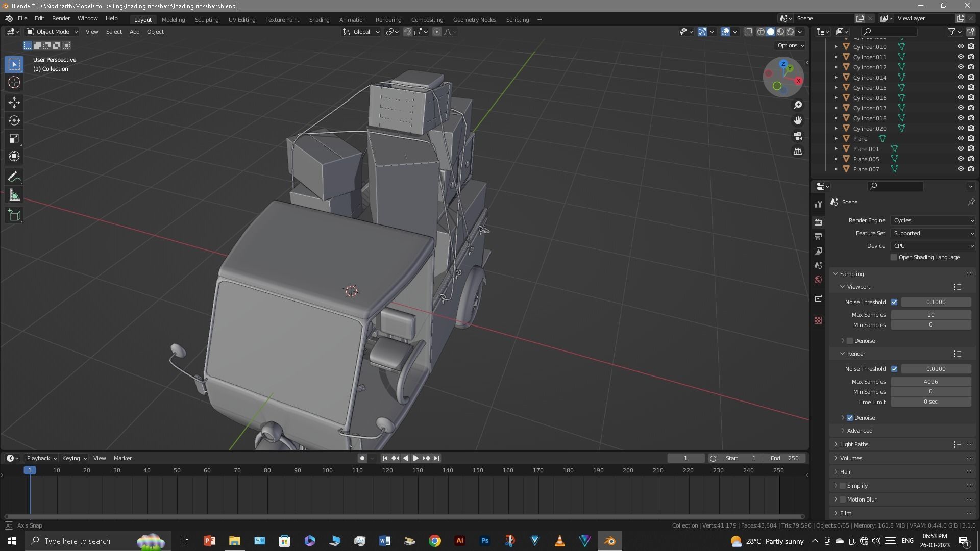
Task: Click the render Max Samples field
Action: click(x=931, y=382)
